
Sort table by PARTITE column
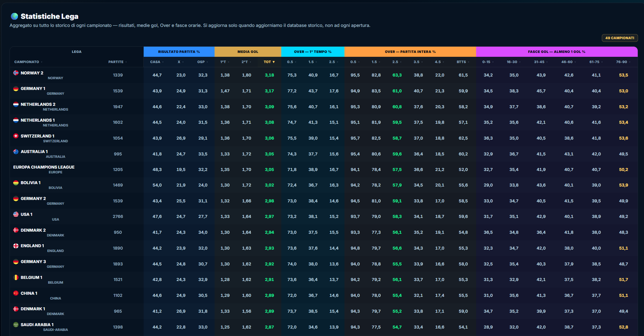click(x=118, y=62)
